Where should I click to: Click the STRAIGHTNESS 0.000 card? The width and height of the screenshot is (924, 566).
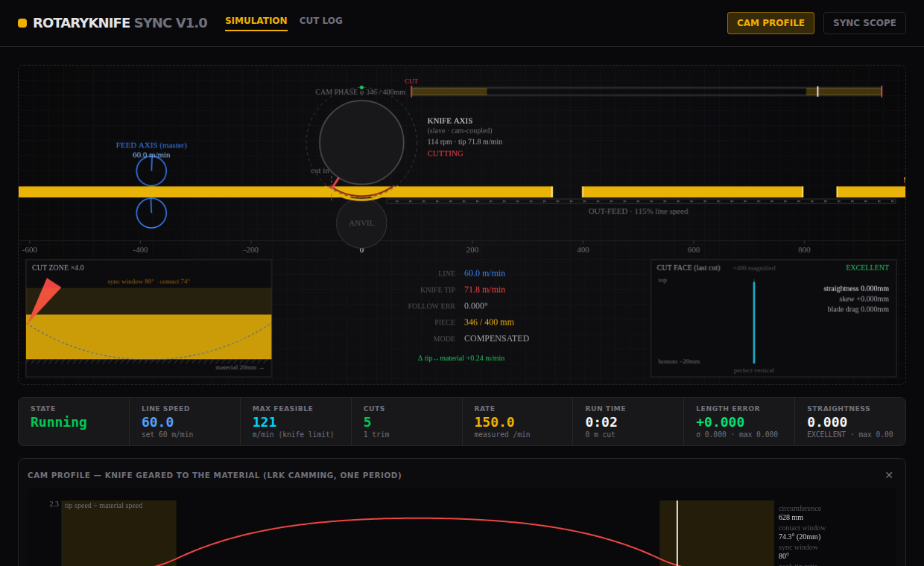(x=850, y=422)
